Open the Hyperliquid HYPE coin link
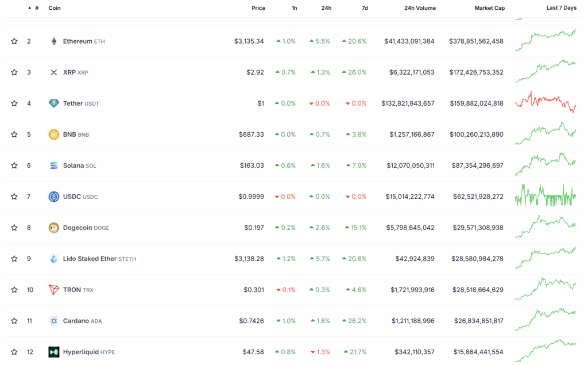The image size is (588, 365). 89,352
